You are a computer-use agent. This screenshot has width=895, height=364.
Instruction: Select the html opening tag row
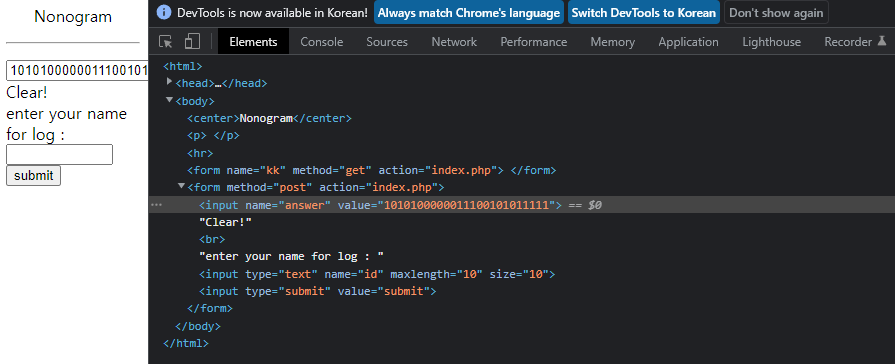(x=522, y=66)
